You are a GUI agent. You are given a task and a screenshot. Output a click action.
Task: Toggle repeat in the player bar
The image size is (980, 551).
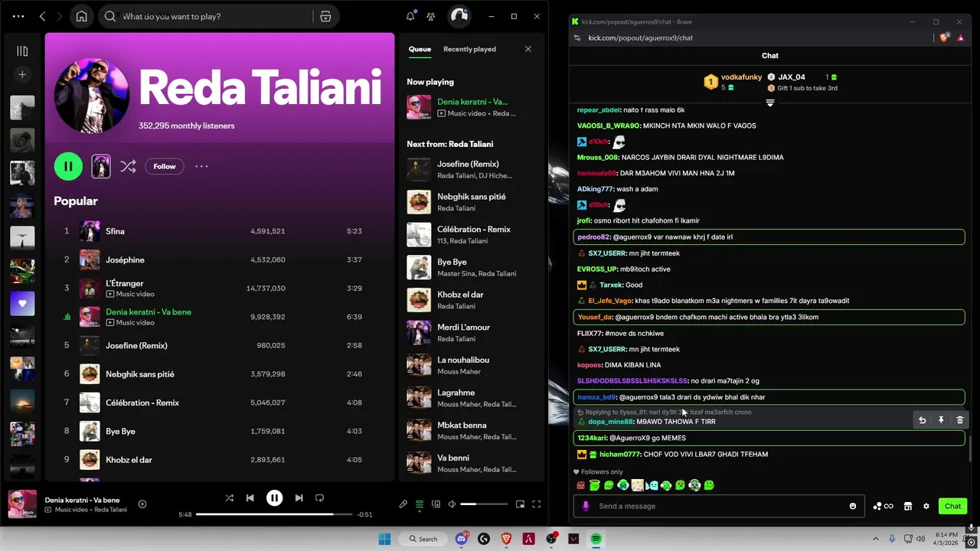click(x=319, y=497)
